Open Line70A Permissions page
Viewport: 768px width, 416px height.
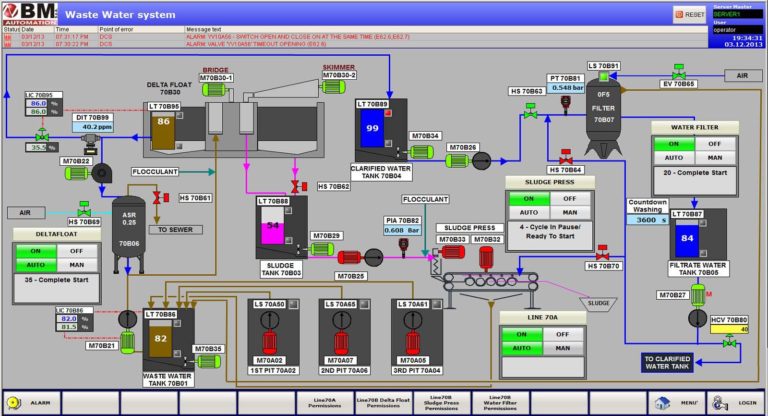click(325, 402)
